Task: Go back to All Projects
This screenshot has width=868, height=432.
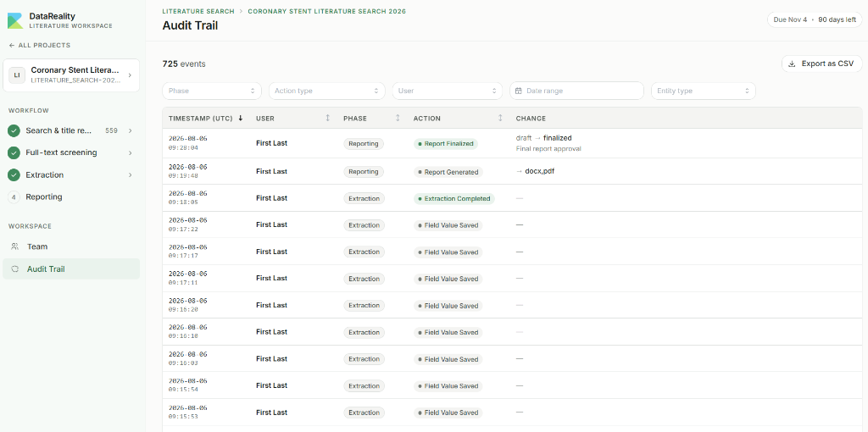Action: [x=39, y=46]
